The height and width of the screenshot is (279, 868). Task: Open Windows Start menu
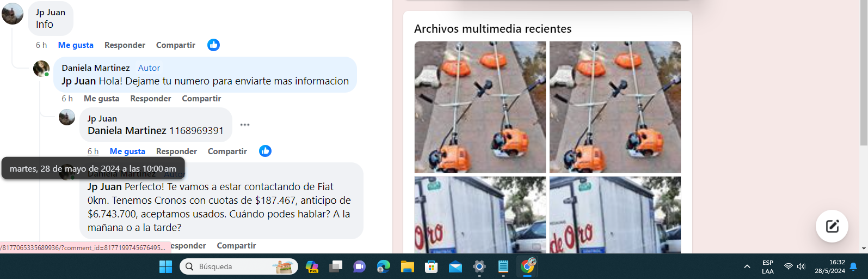[165, 266]
